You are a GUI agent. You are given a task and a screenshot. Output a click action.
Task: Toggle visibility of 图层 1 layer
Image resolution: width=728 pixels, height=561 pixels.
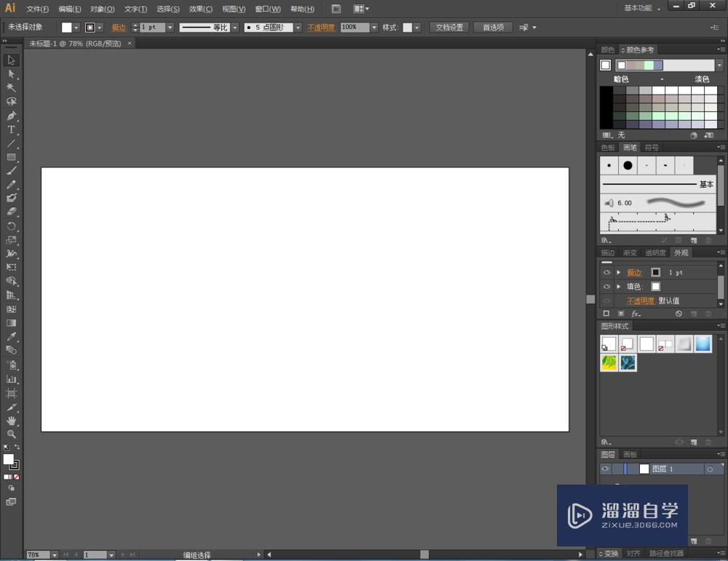coord(606,469)
